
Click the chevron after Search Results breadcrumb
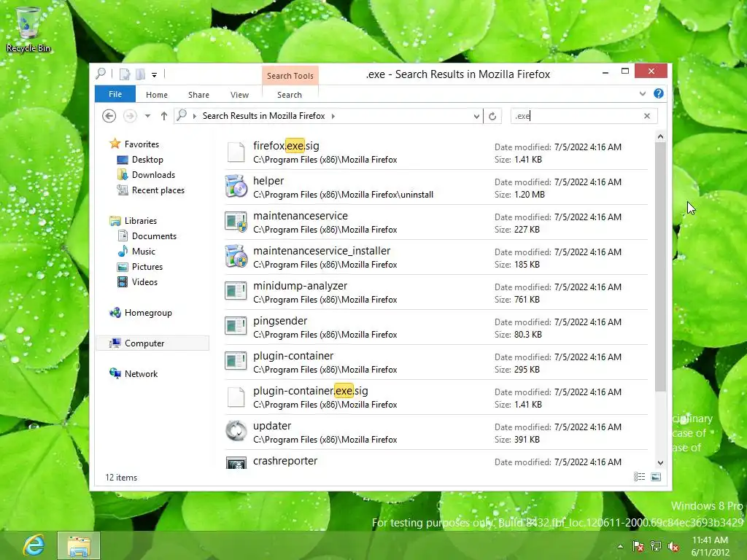click(x=333, y=116)
